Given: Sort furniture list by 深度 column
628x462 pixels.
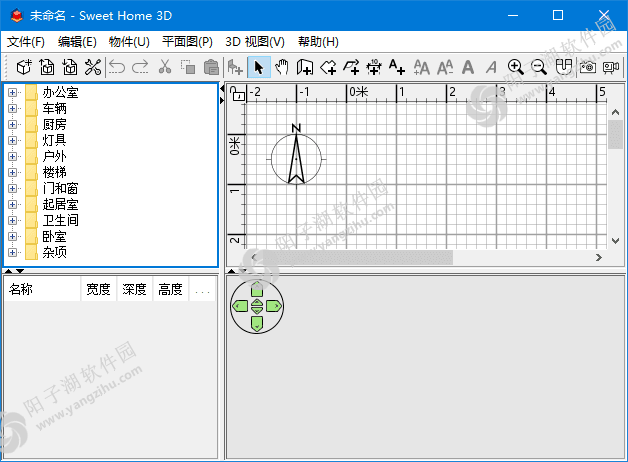Looking at the screenshot, I should click(x=135, y=289).
